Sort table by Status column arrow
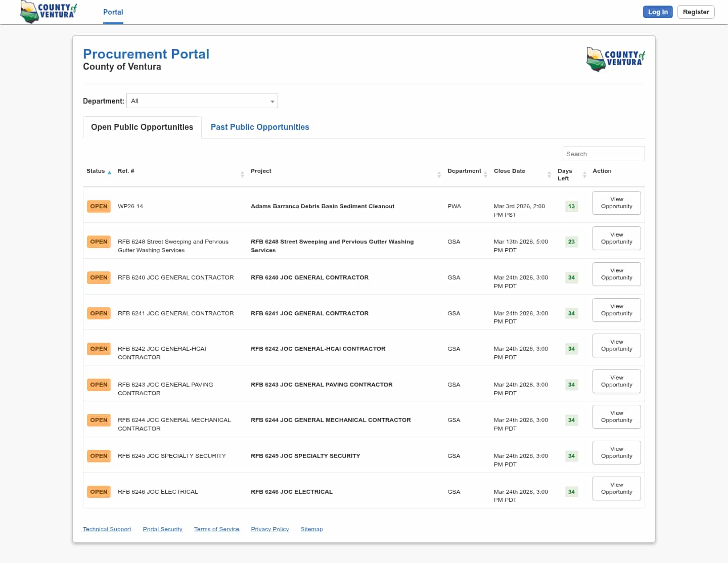The image size is (728, 563). 109,173
